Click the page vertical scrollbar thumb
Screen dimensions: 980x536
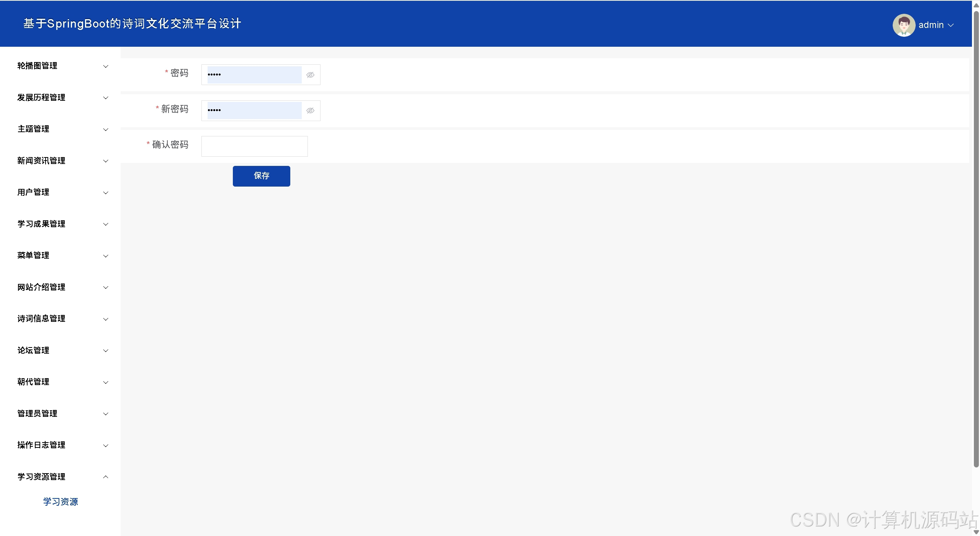coord(976,239)
